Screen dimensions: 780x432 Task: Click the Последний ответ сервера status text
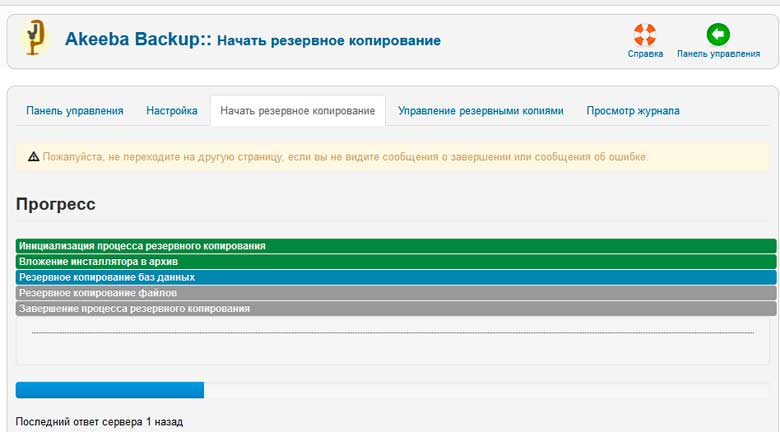click(x=99, y=422)
